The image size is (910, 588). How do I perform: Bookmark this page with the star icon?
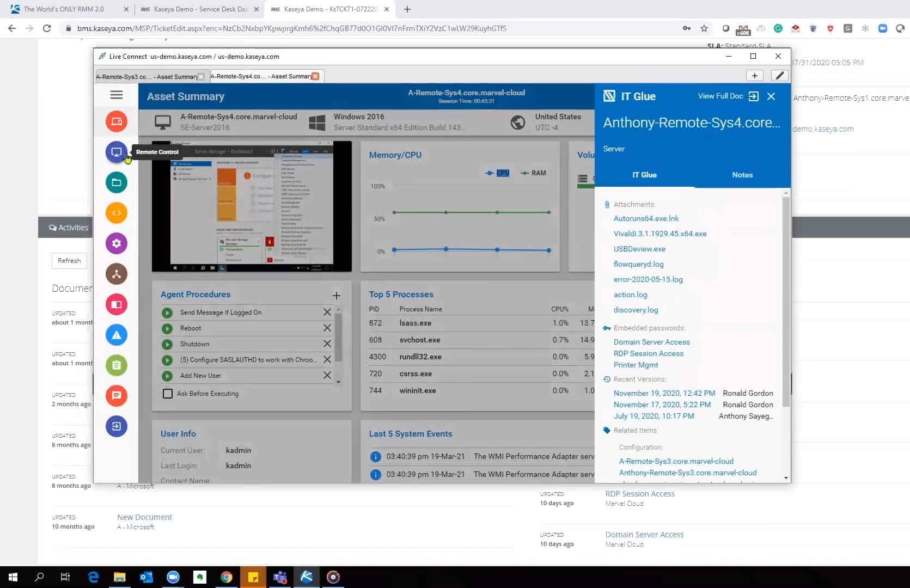tap(704, 28)
